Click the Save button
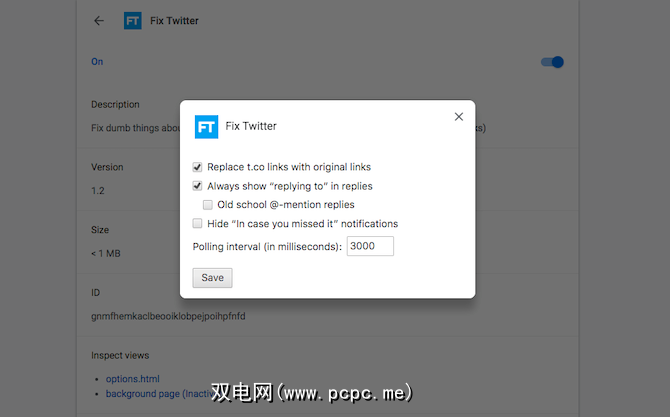This screenshot has width=670, height=417. [212, 278]
